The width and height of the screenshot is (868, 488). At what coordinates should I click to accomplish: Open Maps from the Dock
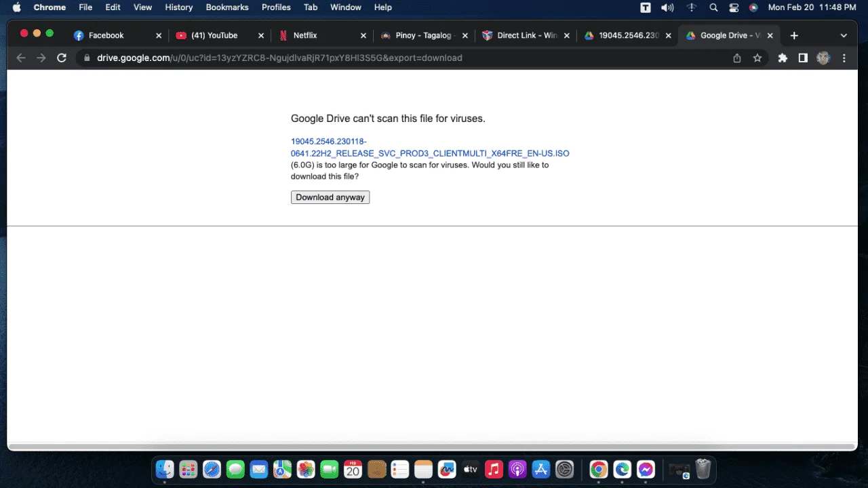pyautogui.click(x=282, y=469)
